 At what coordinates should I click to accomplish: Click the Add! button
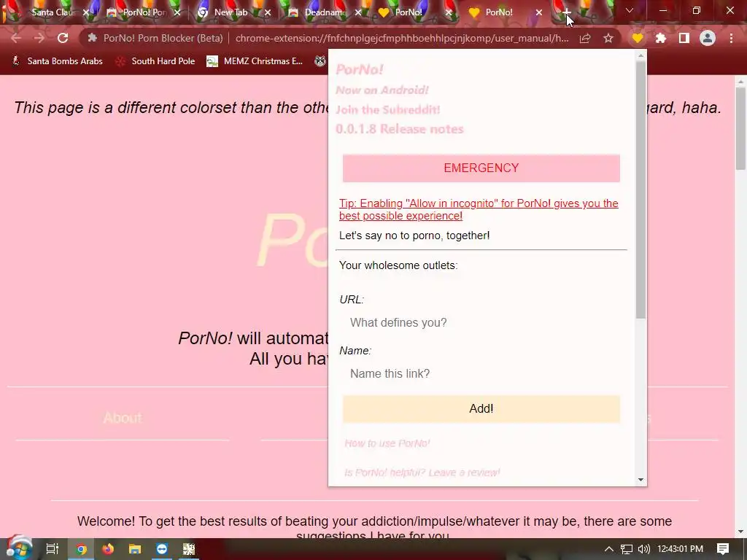(x=481, y=408)
